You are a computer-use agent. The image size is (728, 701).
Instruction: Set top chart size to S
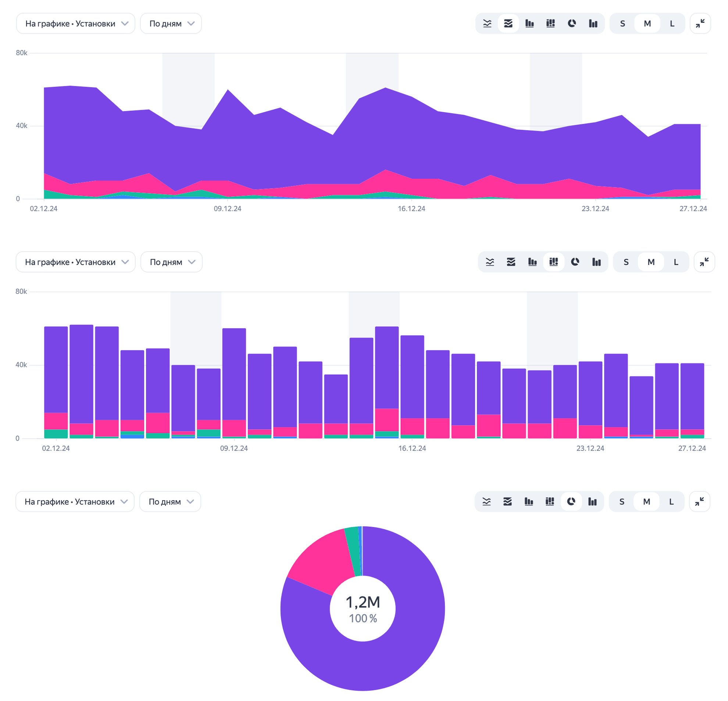(622, 24)
